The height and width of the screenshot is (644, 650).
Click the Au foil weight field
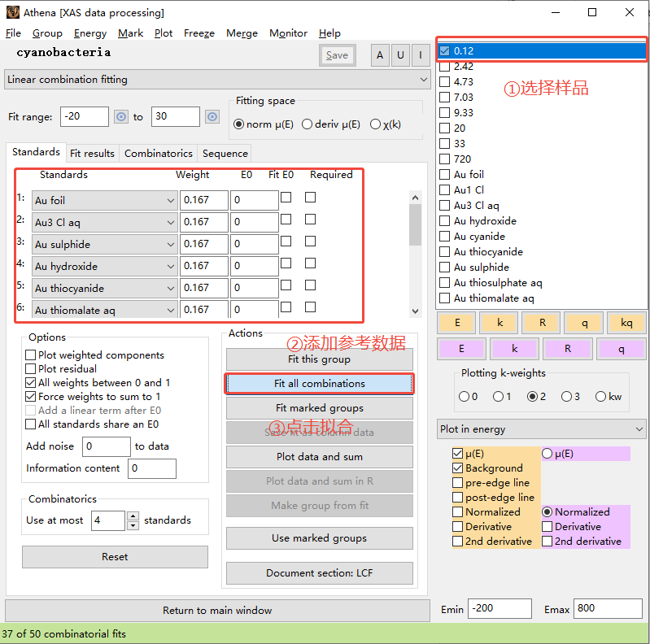tap(203, 200)
